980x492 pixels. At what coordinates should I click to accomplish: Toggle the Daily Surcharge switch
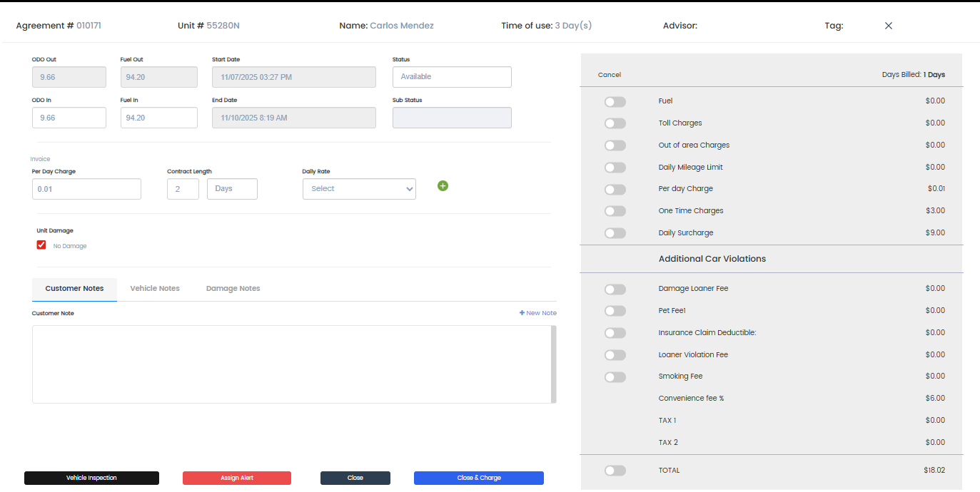pos(615,233)
